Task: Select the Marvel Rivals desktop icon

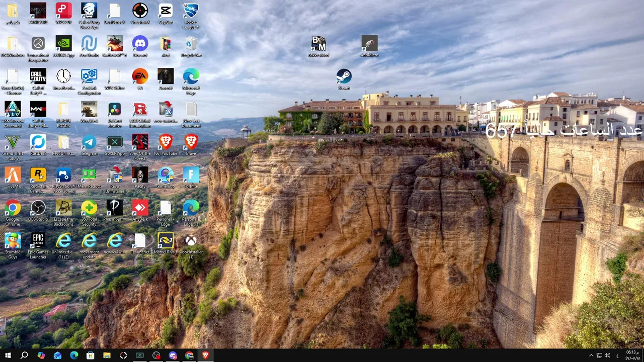Action: (x=166, y=243)
